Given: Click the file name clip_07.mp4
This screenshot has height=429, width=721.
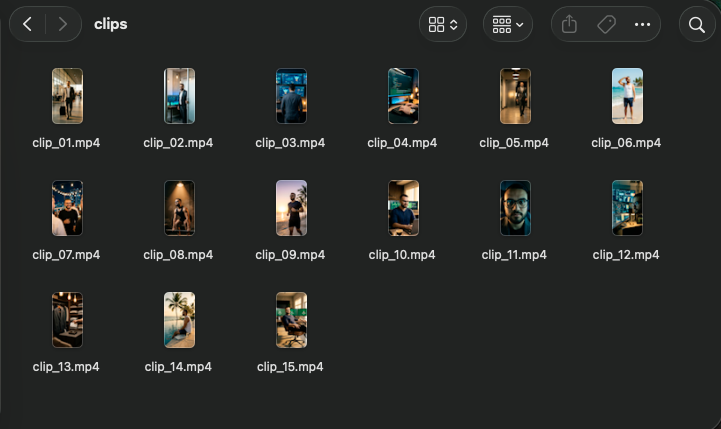Looking at the screenshot, I should (66, 255).
